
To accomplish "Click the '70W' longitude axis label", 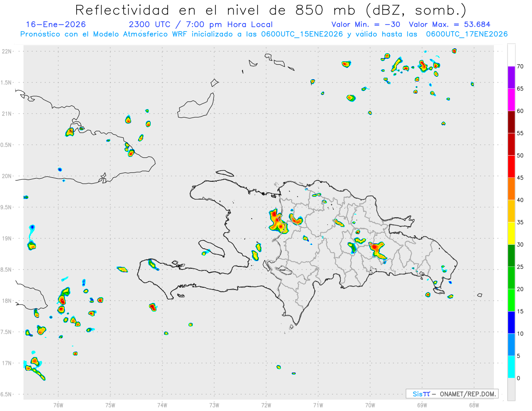I will [370, 405].
